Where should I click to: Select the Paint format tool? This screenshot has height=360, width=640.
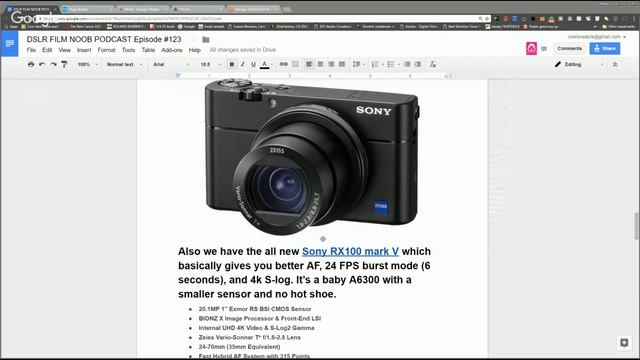point(64,64)
